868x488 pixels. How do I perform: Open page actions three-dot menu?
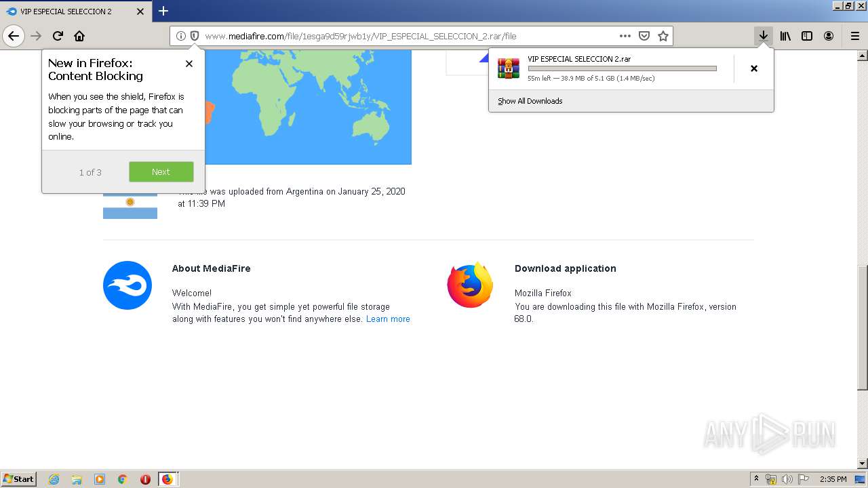click(625, 36)
